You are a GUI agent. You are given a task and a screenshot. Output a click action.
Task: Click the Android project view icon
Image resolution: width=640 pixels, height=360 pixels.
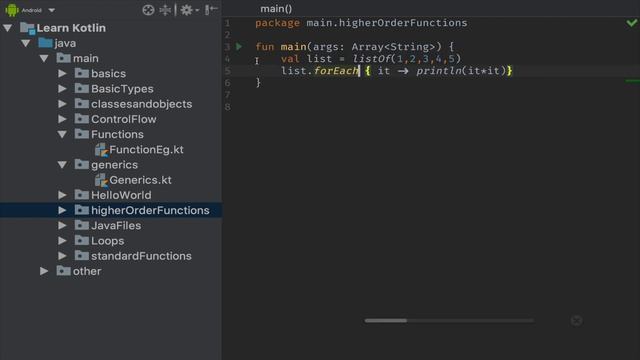pyautogui.click(x=12, y=10)
